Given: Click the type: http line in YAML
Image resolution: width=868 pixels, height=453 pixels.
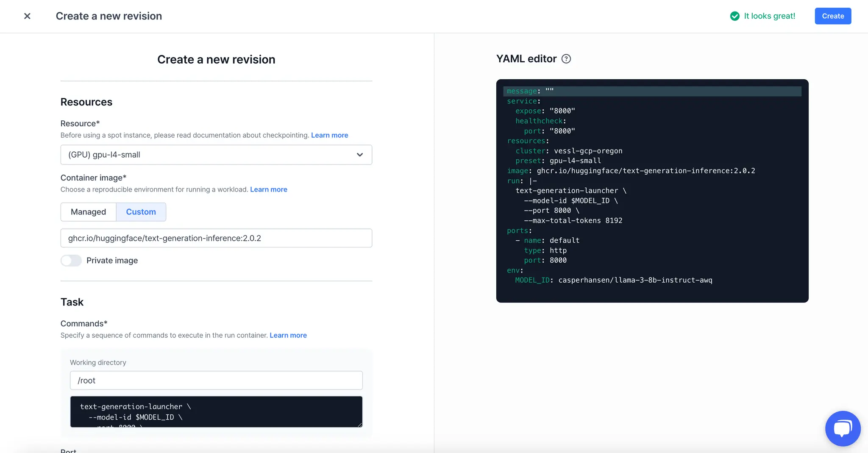Looking at the screenshot, I should [545, 250].
